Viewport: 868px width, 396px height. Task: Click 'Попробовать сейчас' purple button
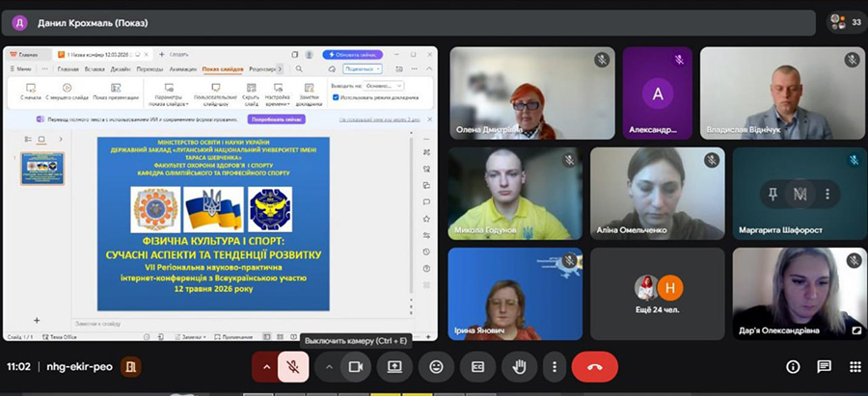[277, 119]
